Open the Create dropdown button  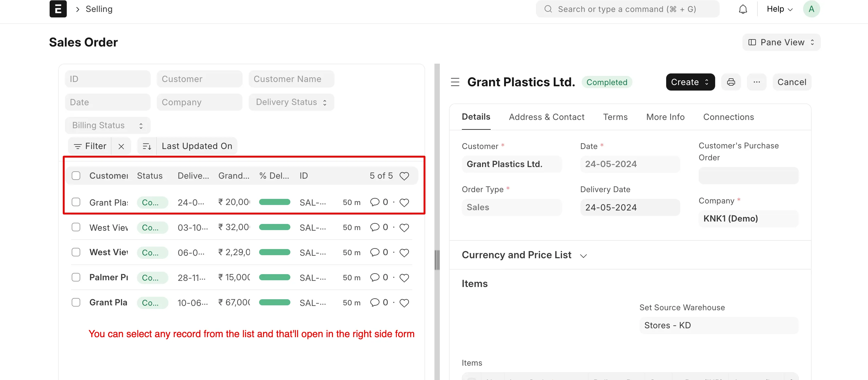pos(690,82)
